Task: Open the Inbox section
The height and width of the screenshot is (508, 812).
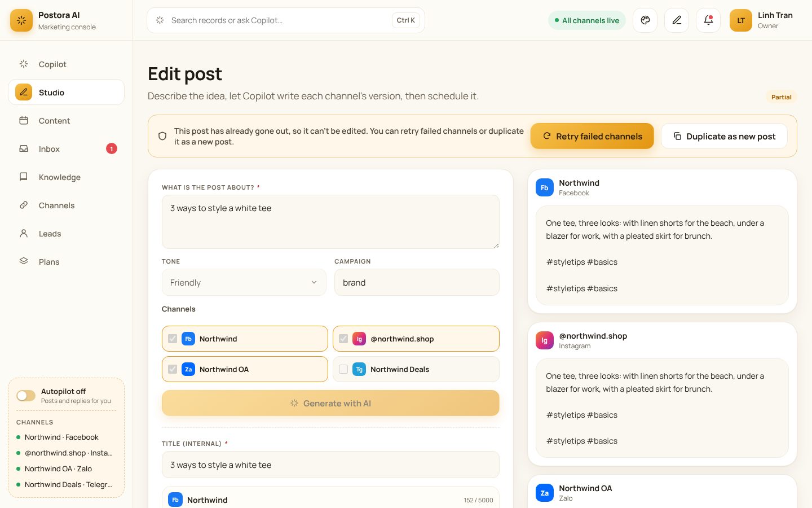Action: click(66, 149)
